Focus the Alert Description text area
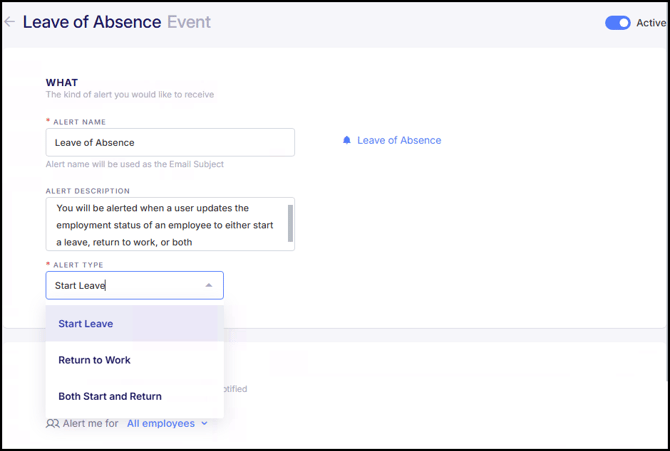The image size is (670, 451). 170,224
